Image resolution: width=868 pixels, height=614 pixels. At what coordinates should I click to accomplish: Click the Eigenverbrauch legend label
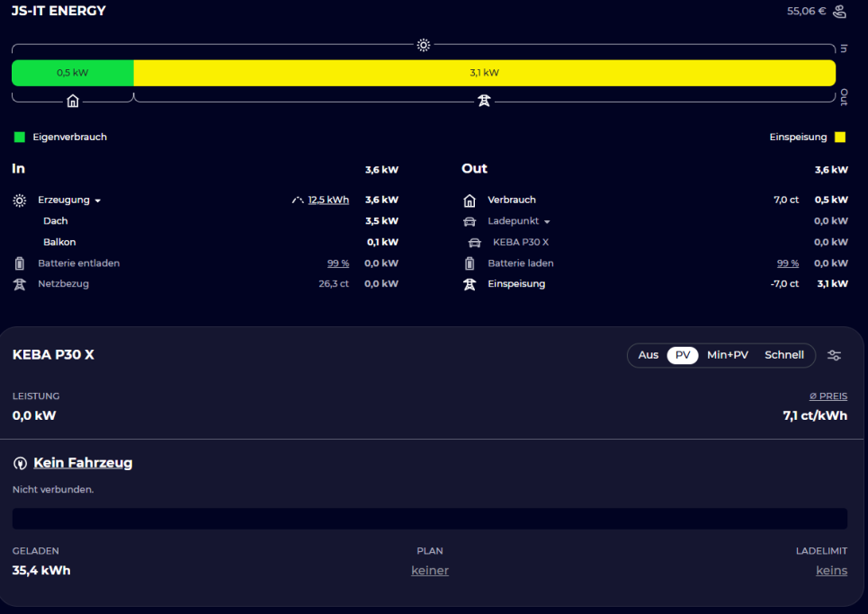tap(70, 138)
